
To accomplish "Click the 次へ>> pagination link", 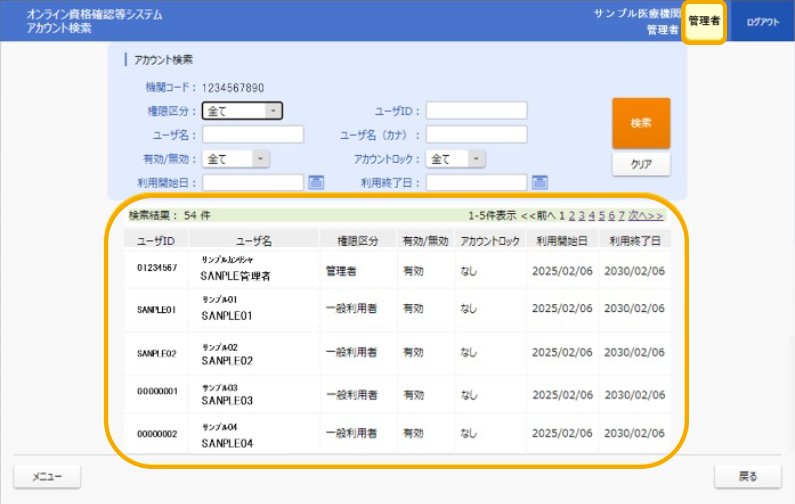I will click(646, 215).
